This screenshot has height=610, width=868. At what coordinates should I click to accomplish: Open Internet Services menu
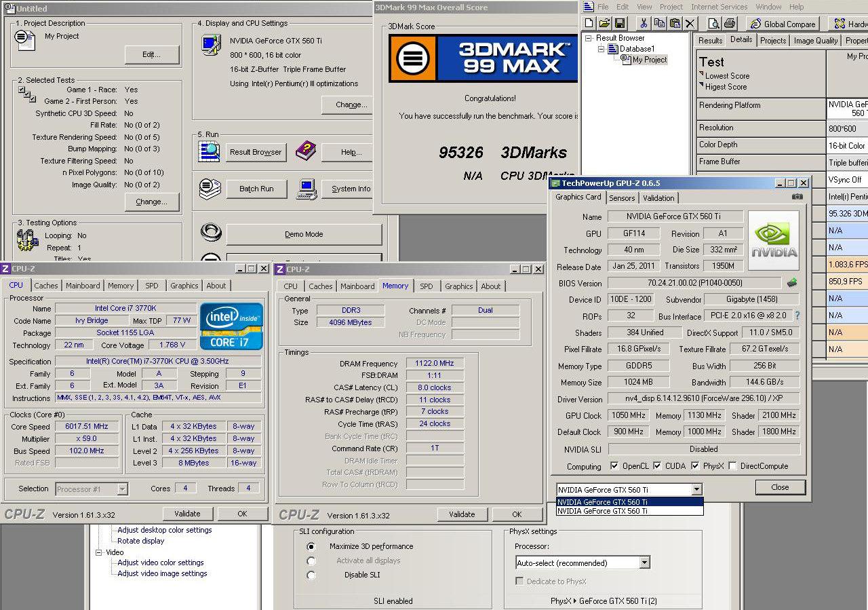(x=718, y=7)
